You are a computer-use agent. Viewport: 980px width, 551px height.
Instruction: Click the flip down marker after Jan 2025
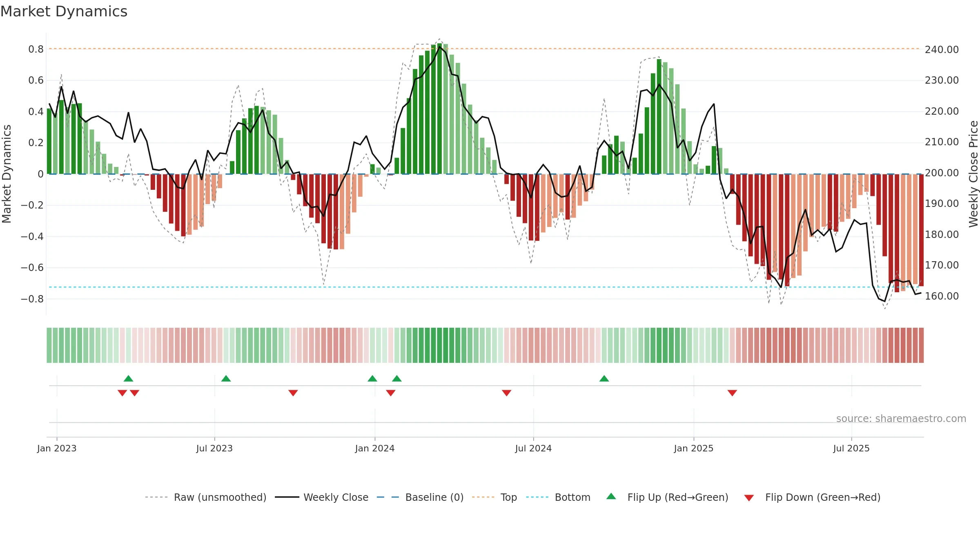(732, 393)
